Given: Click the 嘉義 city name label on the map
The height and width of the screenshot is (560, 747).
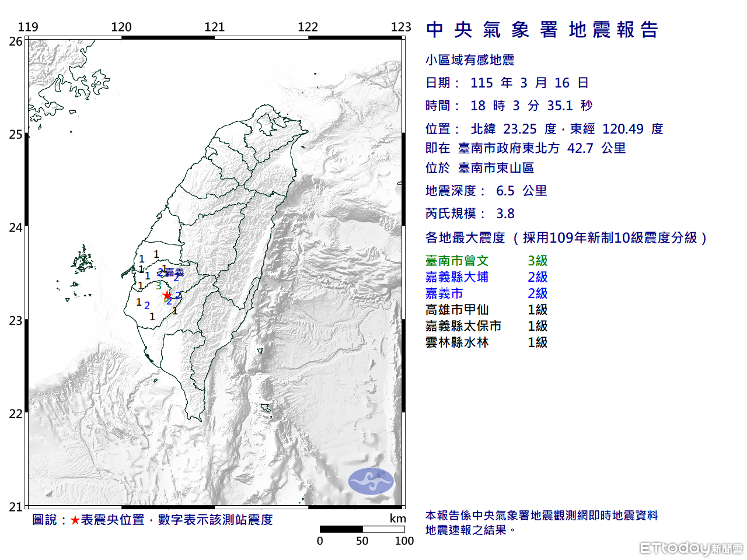Looking at the screenshot, I should pyautogui.click(x=174, y=272).
